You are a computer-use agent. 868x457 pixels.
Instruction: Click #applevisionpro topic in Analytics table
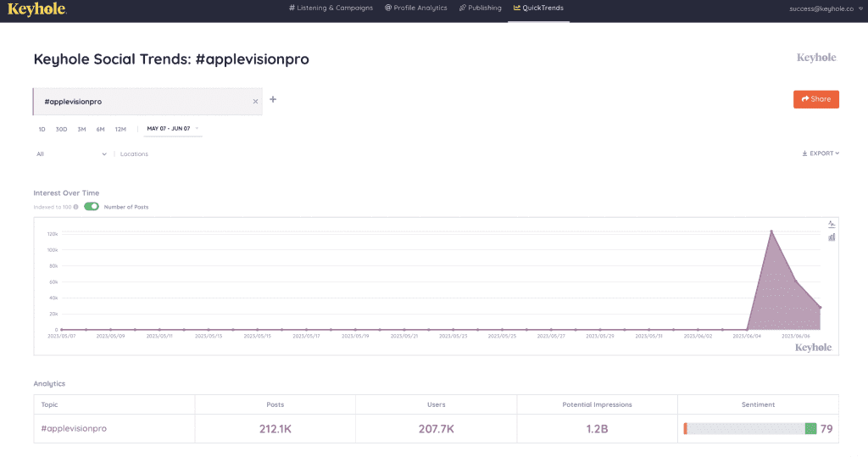(74, 428)
